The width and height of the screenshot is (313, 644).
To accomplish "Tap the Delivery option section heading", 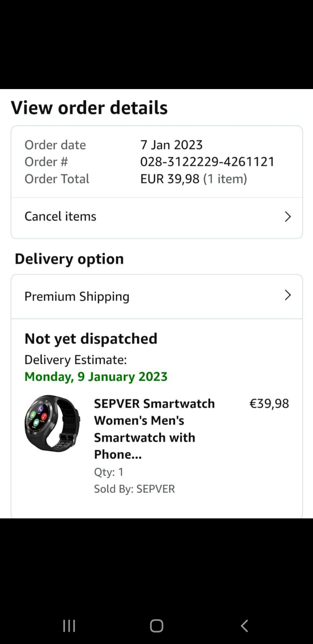I will click(69, 259).
